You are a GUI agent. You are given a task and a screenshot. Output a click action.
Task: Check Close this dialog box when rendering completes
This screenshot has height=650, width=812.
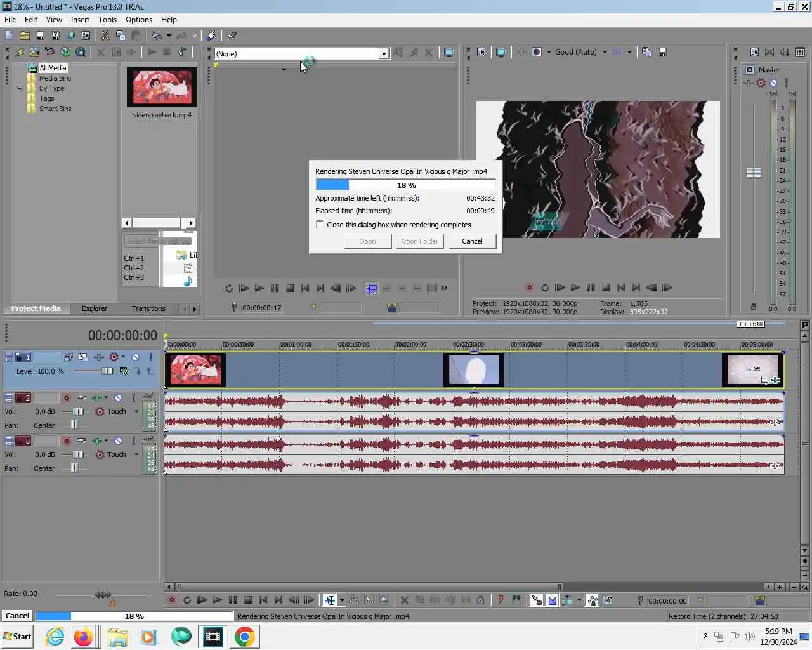coord(320,225)
